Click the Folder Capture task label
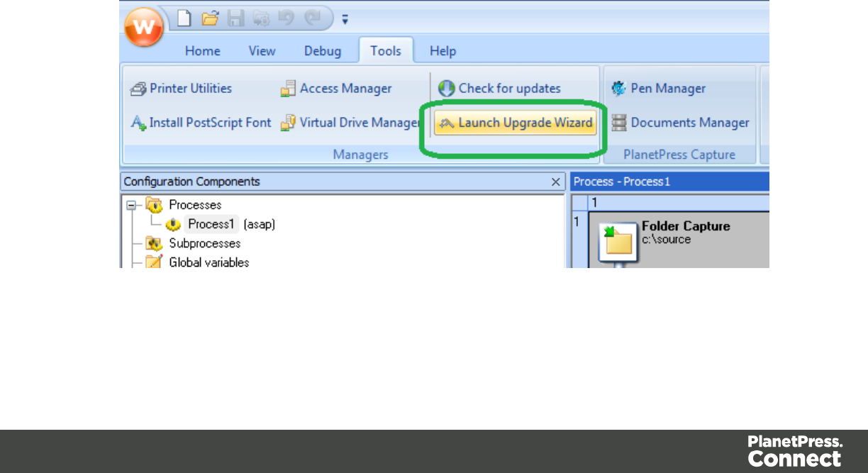 686,226
